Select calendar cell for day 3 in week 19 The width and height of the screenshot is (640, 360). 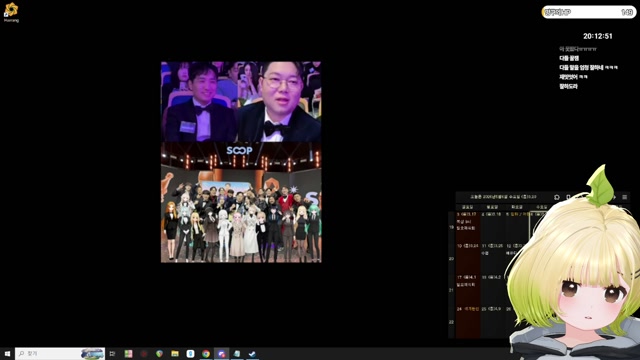pos(468,227)
